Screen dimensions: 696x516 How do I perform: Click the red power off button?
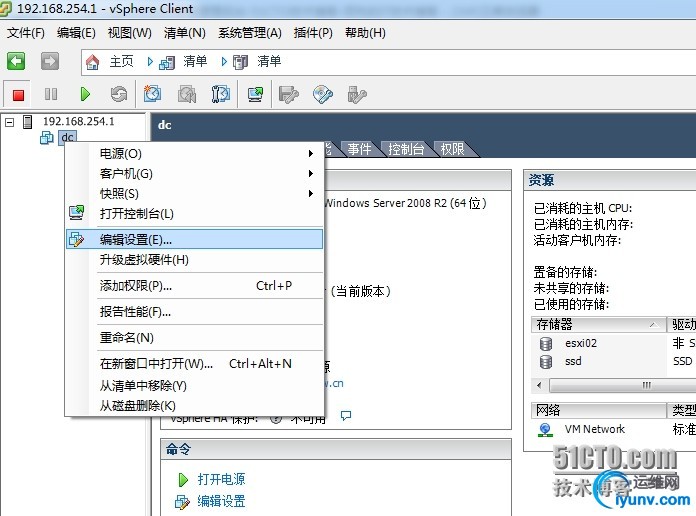click(18, 95)
